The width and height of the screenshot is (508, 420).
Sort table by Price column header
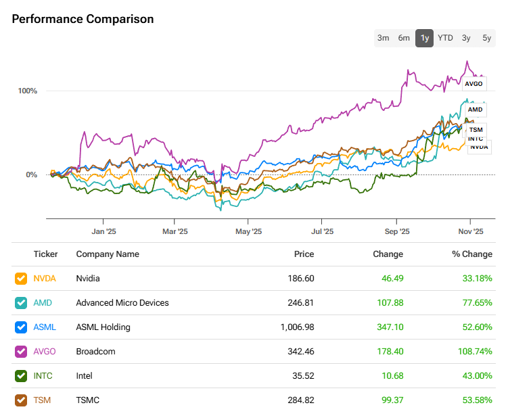tap(304, 254)
